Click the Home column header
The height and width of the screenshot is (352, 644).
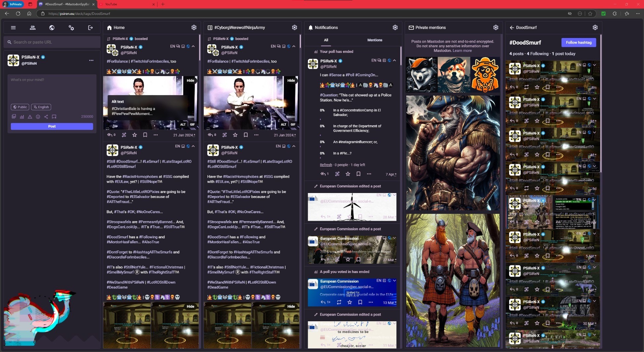(x=147, y=28)
